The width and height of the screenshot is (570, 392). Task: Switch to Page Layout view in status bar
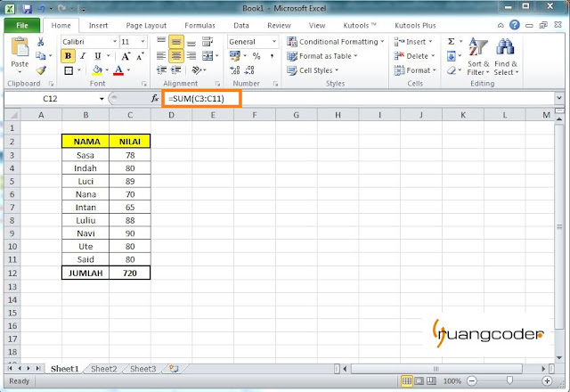tap(419, 380)
